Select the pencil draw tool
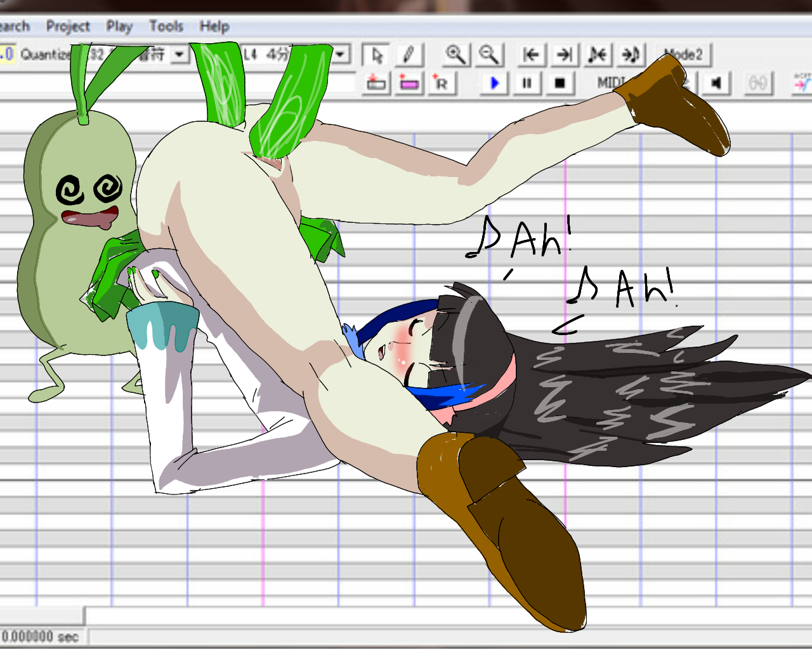The image size is (812, 650). point(409,55)
